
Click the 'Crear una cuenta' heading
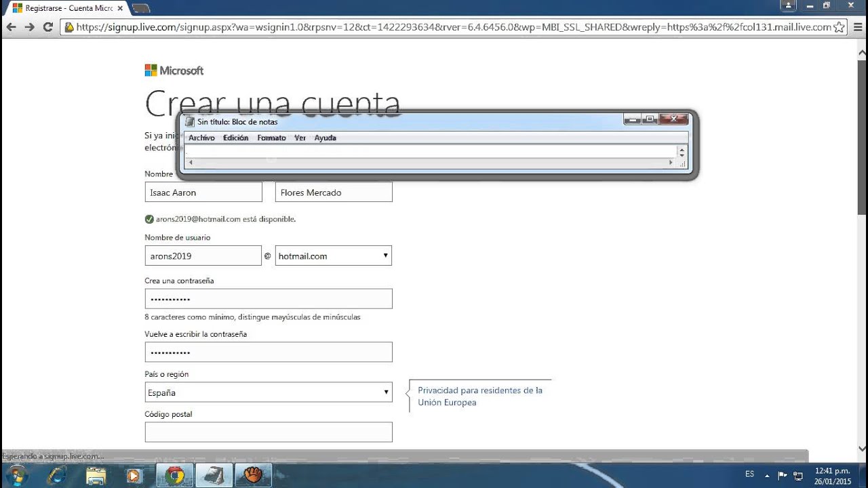point(272,103)
